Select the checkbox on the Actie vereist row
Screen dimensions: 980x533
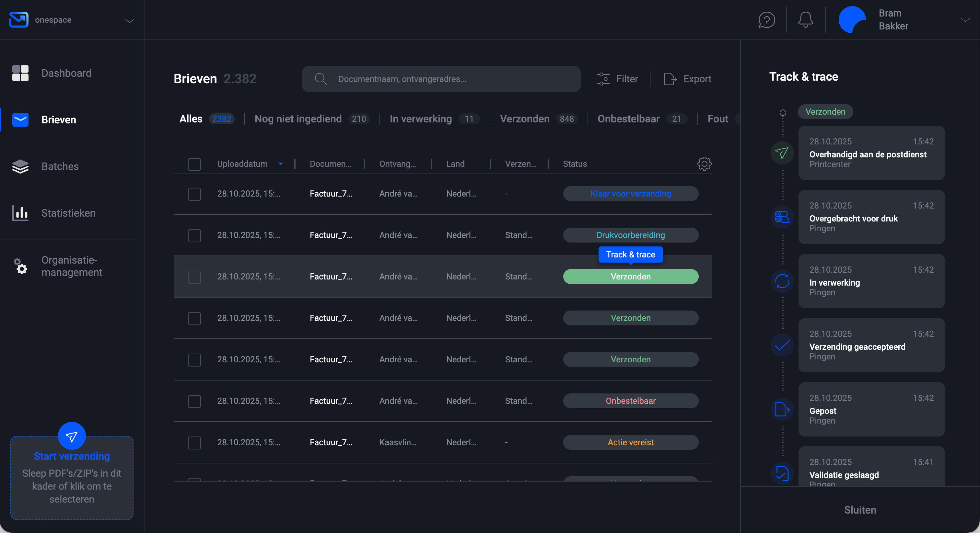pos(194,443)
